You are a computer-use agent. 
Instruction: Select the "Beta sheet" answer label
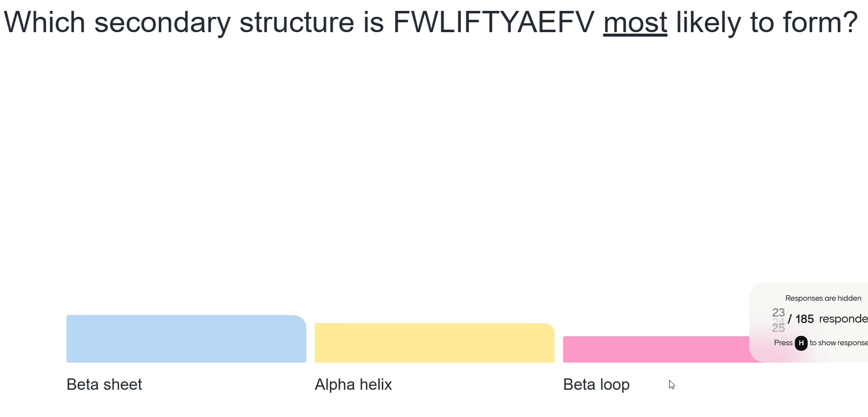click(x=104, y=384)
